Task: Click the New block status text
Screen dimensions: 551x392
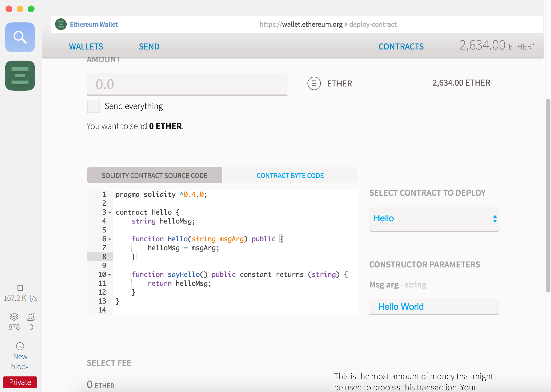Action: 20,361
